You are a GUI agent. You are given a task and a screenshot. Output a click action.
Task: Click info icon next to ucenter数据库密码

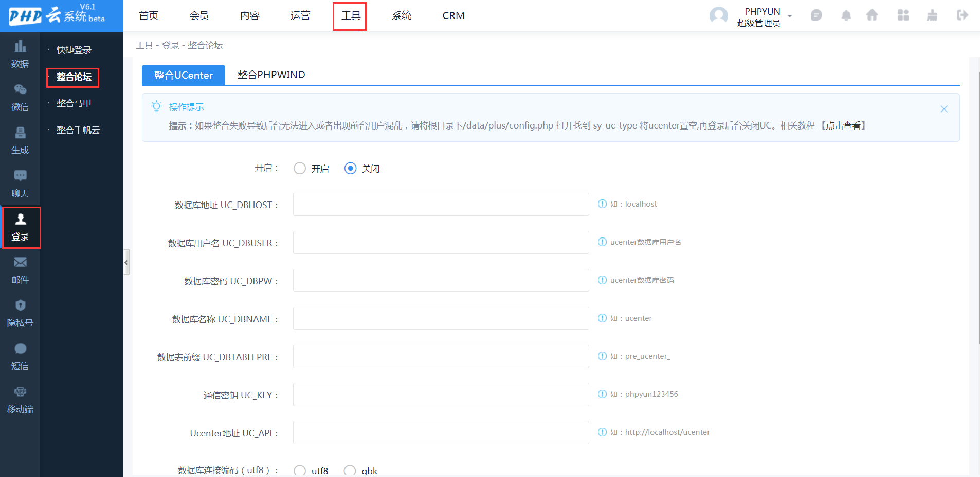[602, 280]
